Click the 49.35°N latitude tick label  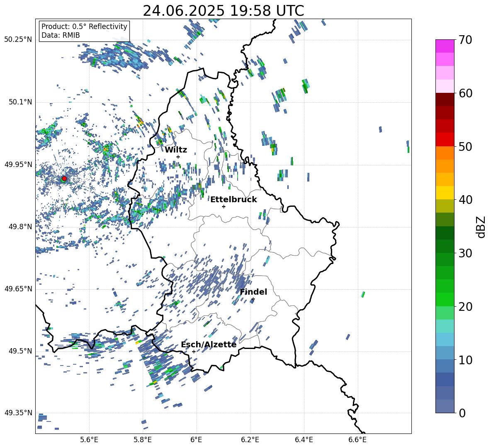[x=18, y=413]
